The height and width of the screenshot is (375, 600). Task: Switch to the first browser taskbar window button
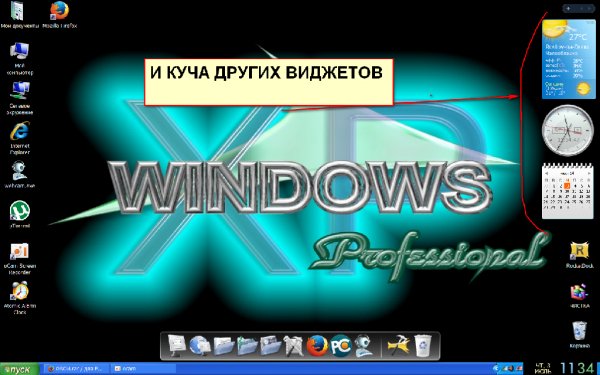(76, 369)
